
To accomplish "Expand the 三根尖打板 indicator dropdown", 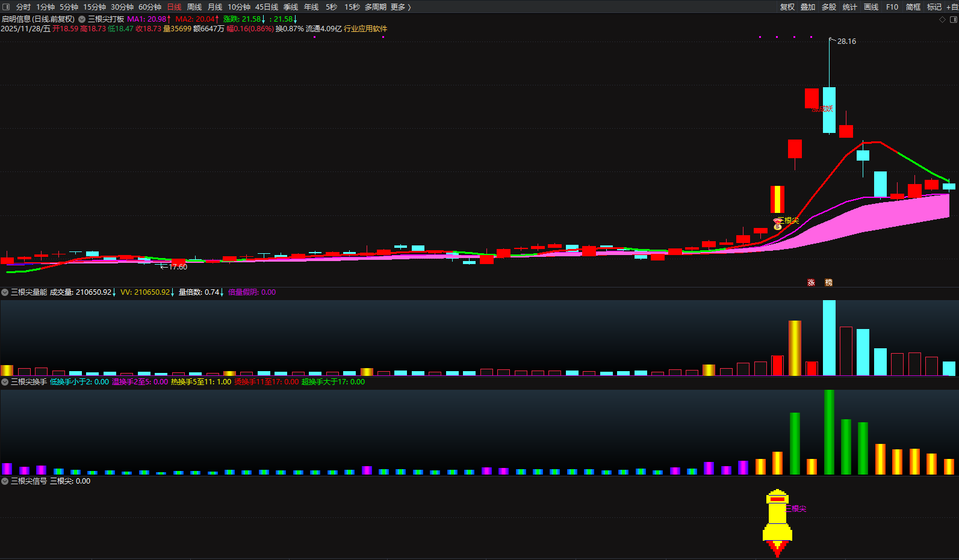I will pos(82,19).
